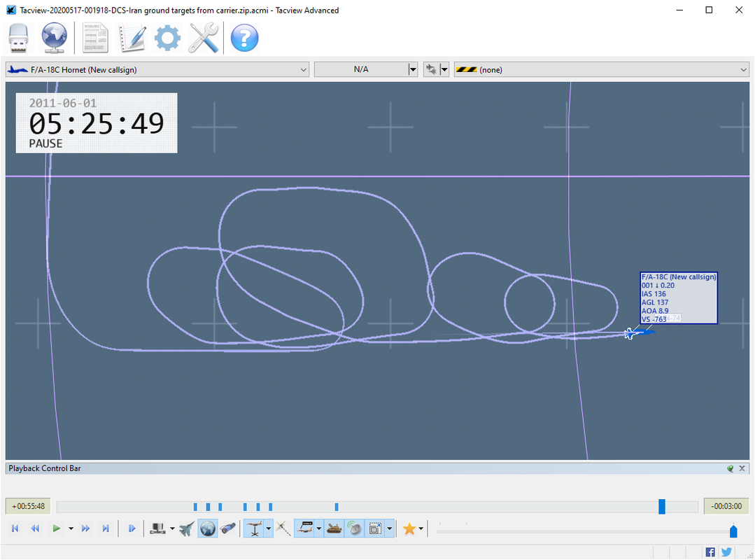
Task: Toggle the aircraft on stand altitude indicator
Action: pos(254,528)
